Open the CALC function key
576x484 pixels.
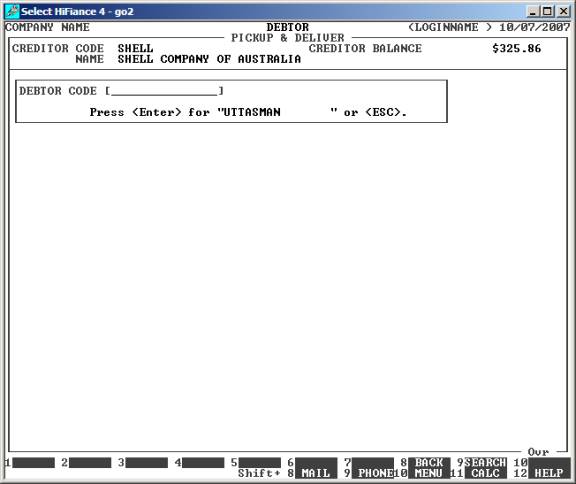(486, 473)
